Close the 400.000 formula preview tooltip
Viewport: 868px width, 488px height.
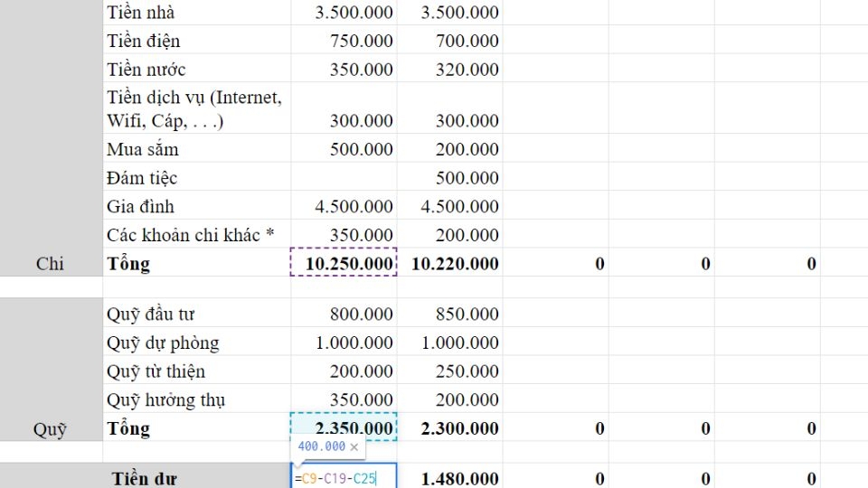coord(354,446)
